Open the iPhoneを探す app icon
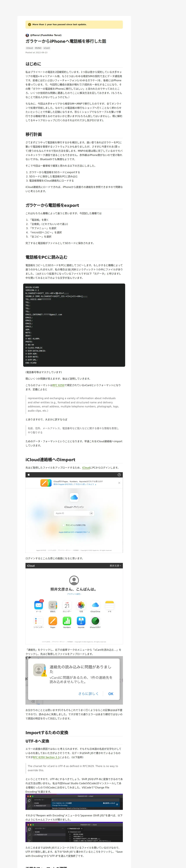Image resolution: width=186 pixels, height=868 pixels. click(x=95, y=621)
